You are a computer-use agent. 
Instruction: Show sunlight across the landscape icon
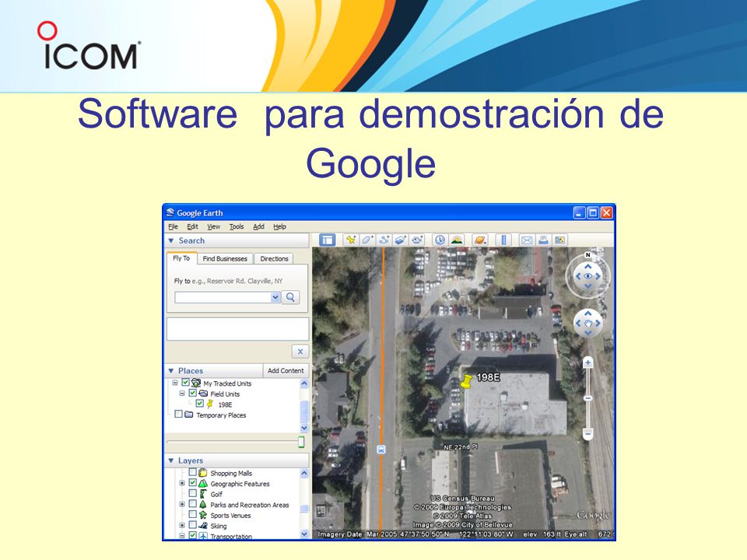pos(457,240)
